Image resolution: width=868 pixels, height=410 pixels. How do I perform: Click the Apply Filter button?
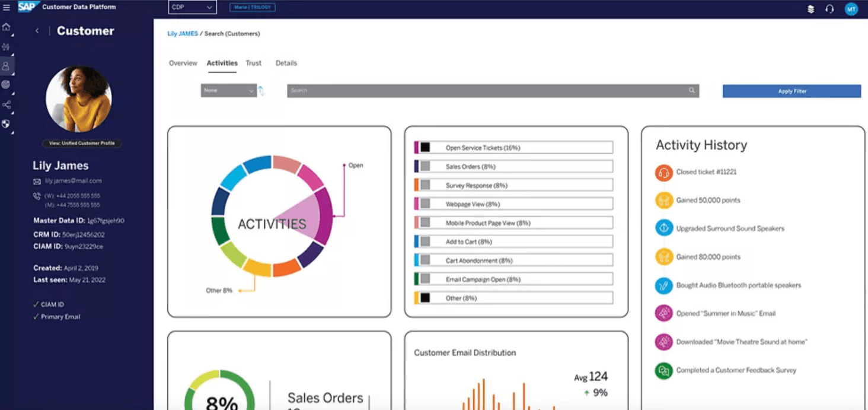point(792,91)
